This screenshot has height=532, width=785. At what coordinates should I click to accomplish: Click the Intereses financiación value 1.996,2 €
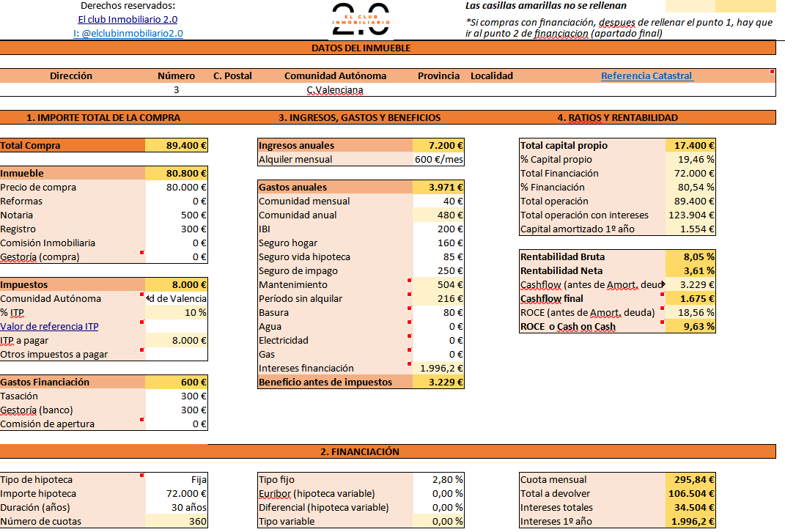pyautogui.click(x=438, y=369)
